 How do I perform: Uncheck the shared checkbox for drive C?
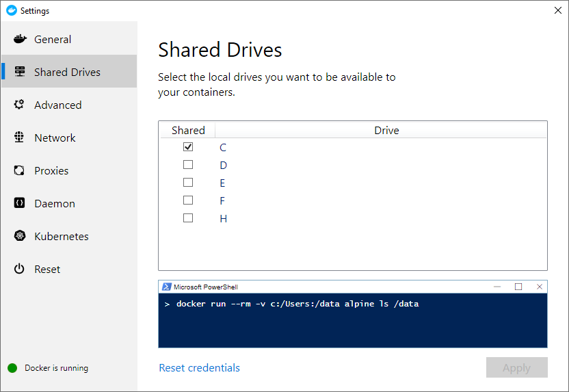(x=188, y=146)
